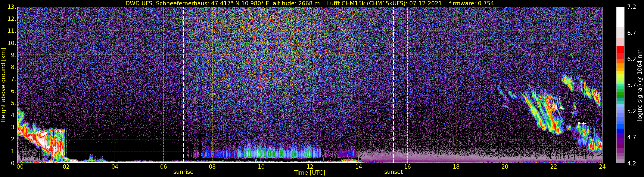Viewport: 644px width, 177px height.
Task: Click the 'Time [UTC]' axis label
Action: 310,173
